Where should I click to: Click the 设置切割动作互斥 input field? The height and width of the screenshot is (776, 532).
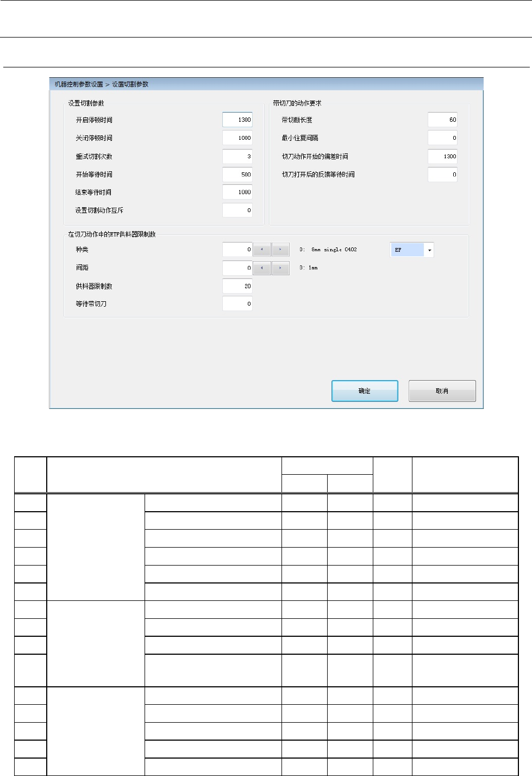click(237, 210)
